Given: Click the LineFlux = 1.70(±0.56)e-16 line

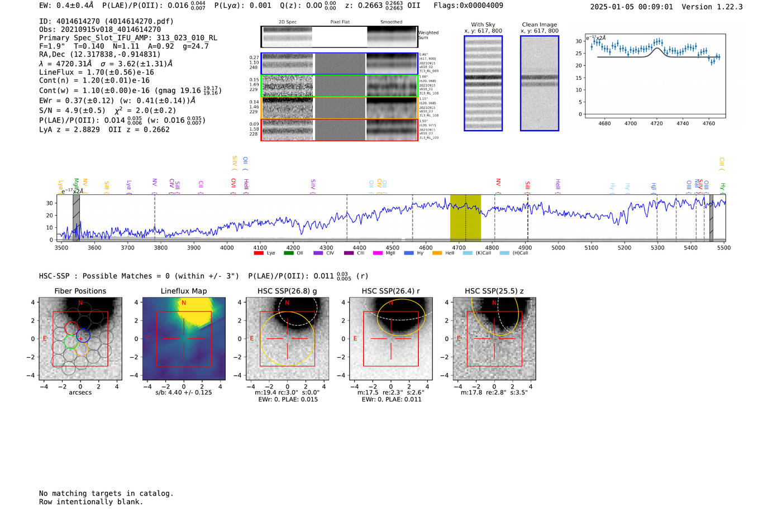Looking at the screenshot, I should (x=97, y=72).
